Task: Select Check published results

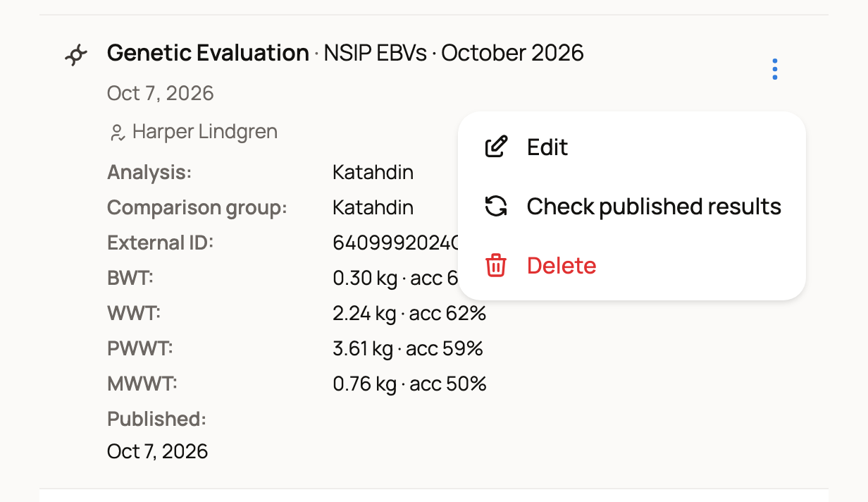Action: [x=632, y=206]
